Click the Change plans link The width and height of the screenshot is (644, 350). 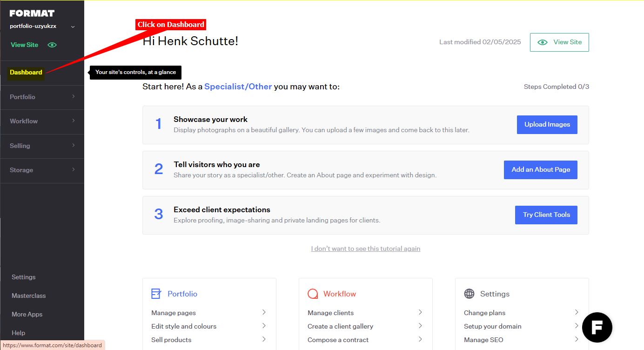point(484,313)
